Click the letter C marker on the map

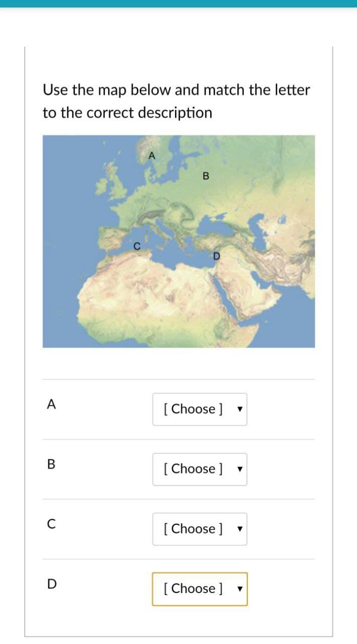point(136,246)
